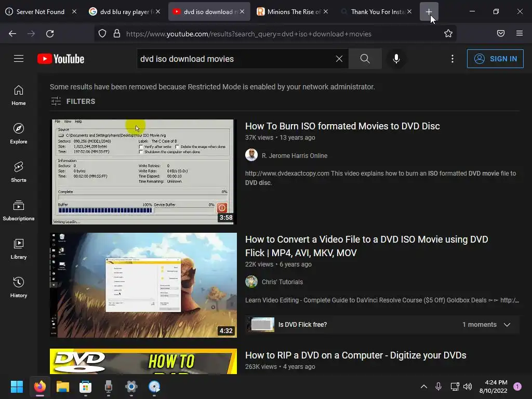Viewport: 532px width, 399px height.
Task: Open How to Convert a Video File title
Action: (x=366, y=246)
